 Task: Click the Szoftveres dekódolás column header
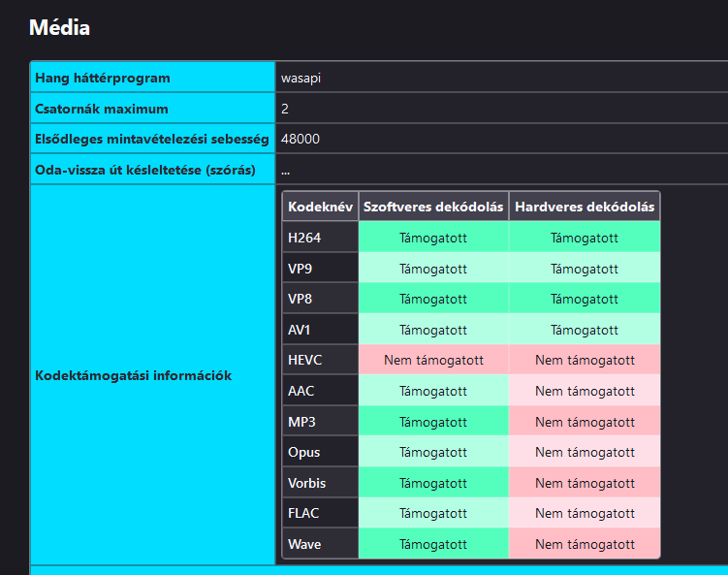(x=433, y=207)
